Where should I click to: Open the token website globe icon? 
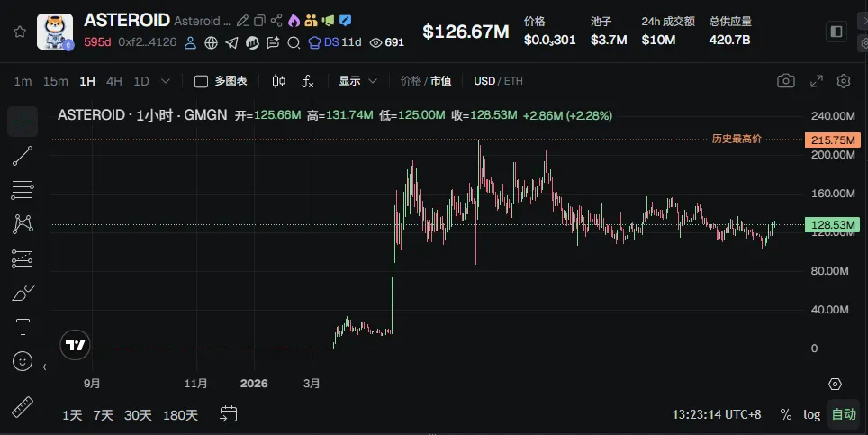[211, 42]
